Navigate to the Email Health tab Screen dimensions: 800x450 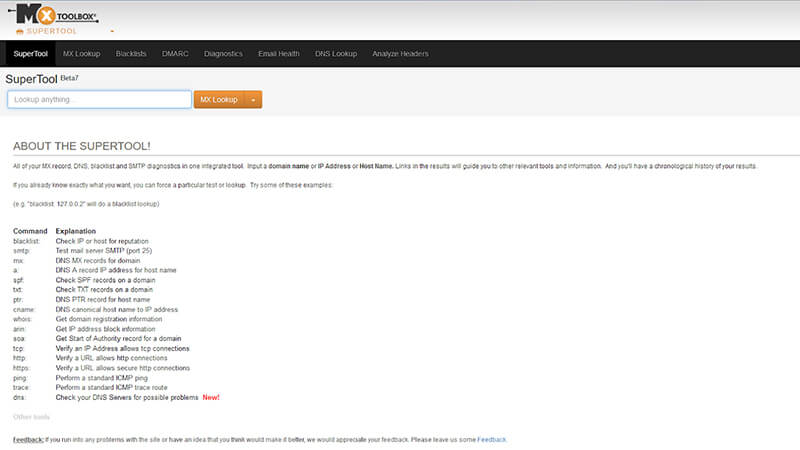(x=279, y=53)
